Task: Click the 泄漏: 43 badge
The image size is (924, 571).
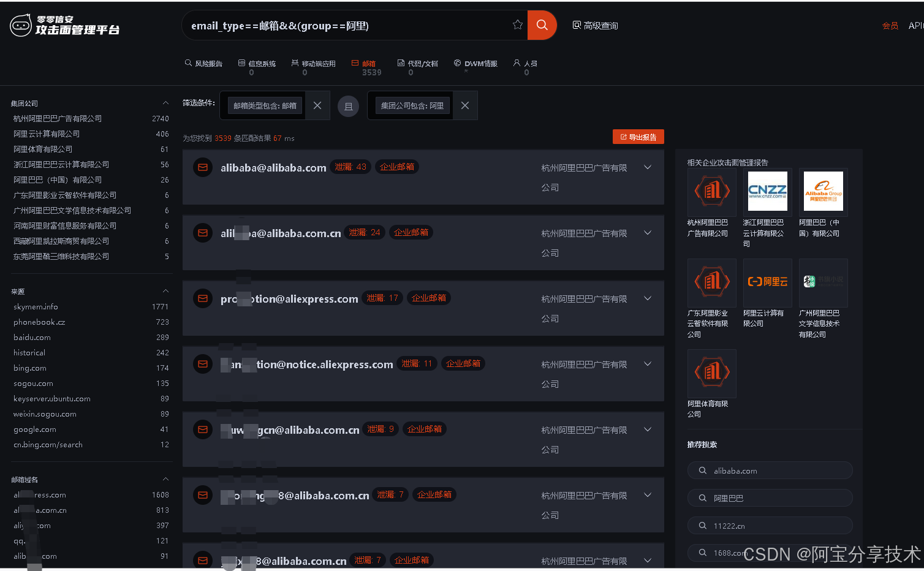Action: pos(350,167)
